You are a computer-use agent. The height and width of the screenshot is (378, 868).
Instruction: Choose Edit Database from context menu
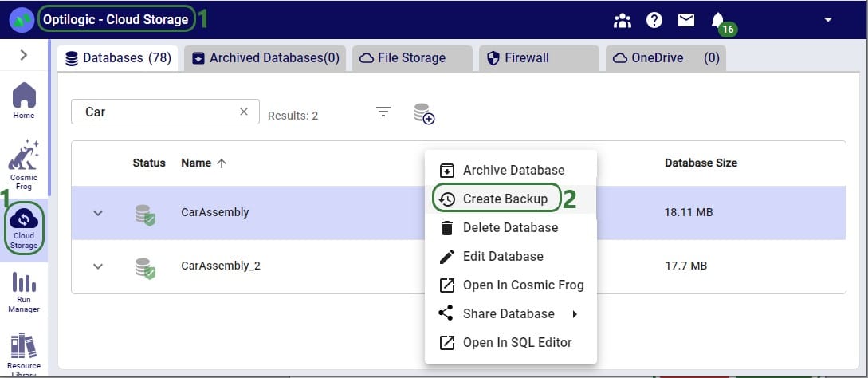510,257
